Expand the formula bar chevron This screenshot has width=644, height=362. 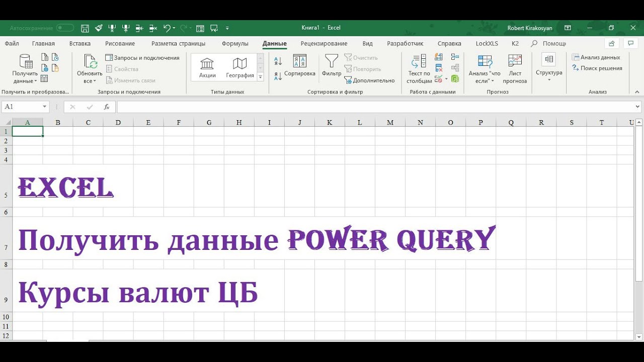click(638, 107)
